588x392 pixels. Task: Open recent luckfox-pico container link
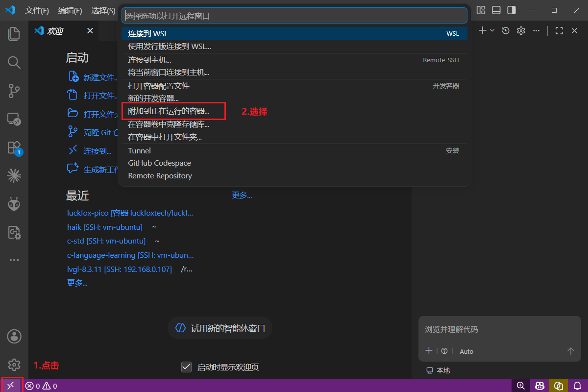(130, 213)
